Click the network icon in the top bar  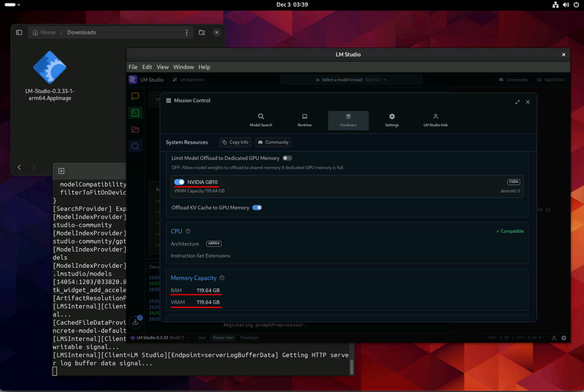(556, 5)
